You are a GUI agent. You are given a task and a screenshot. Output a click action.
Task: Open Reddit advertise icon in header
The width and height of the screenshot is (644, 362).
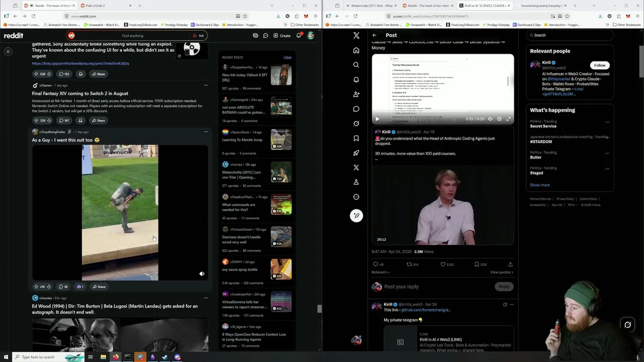click(x=256, y=36)
